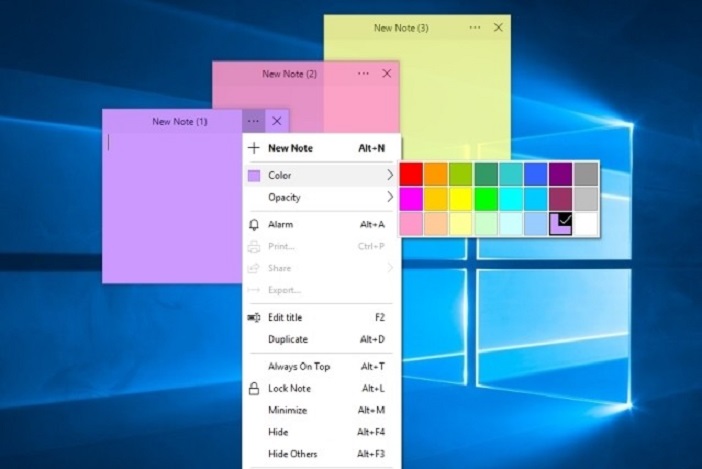Click the share icon in the menu
The width and height of the screenshot is (702, 469).
tap(254, 268)
